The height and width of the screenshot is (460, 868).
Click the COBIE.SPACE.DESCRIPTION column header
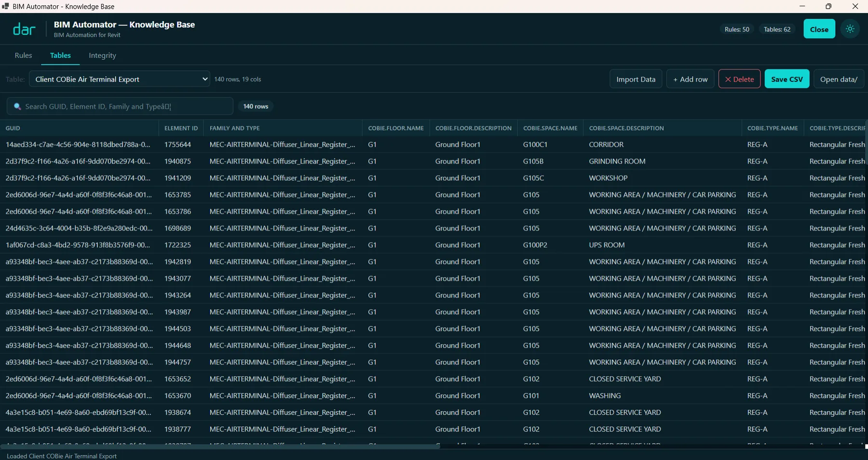click(x=662, y=128)
